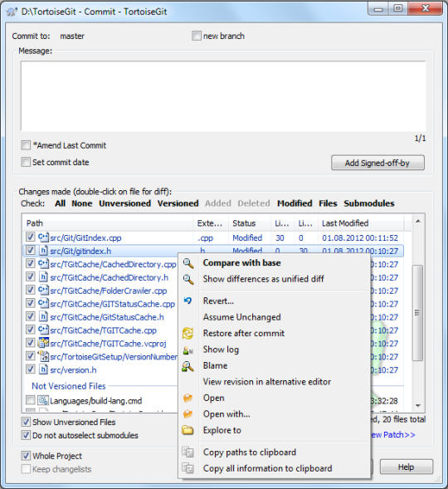Click the Not Versioned Files group header
448x489 pixels.
(69, 386)
